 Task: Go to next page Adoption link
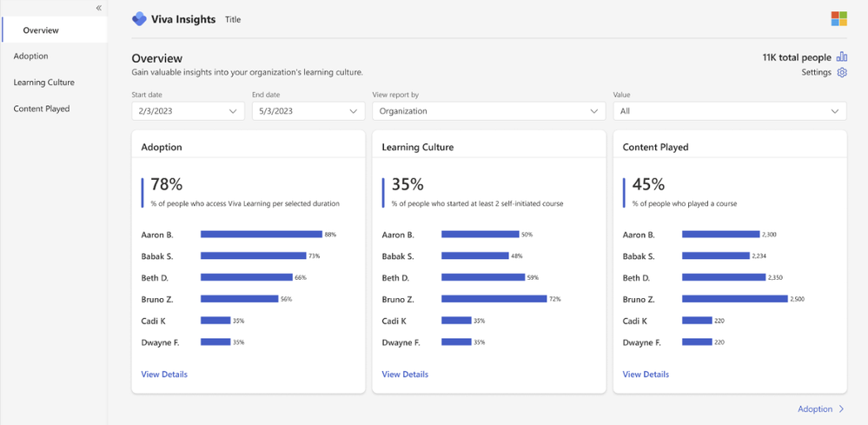[821, 409]
